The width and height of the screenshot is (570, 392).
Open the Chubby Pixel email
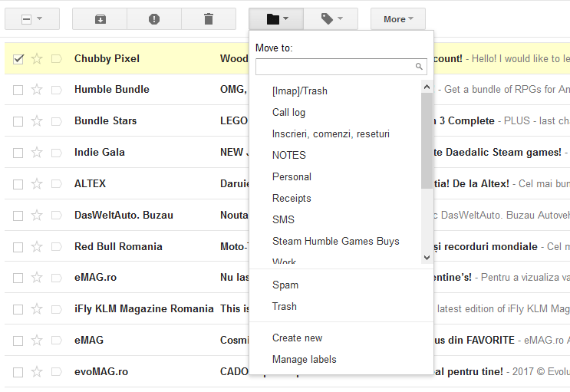coord(287,58)
